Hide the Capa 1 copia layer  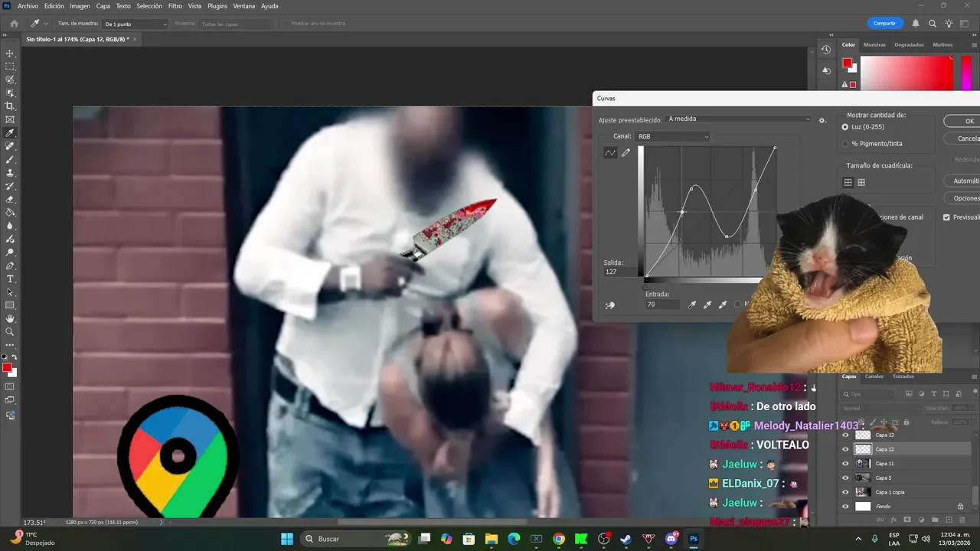pyautogui.click(x=845, y=492)
